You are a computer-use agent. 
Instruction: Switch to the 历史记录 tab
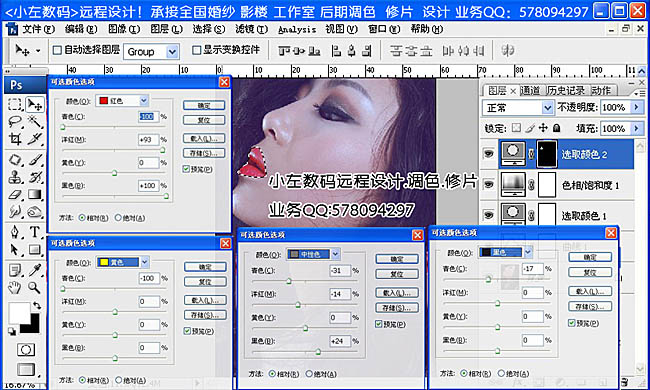[x=565, y=90]
